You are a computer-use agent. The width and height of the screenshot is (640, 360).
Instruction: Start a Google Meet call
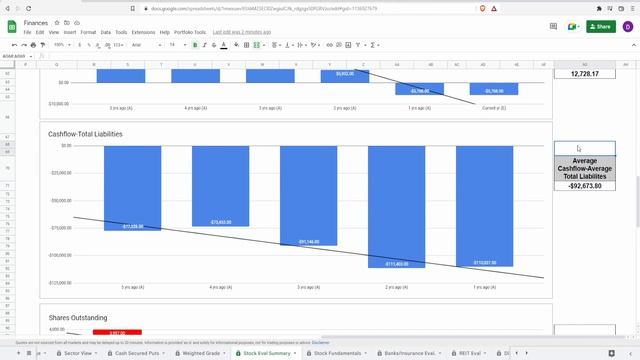tap(573, 27)
